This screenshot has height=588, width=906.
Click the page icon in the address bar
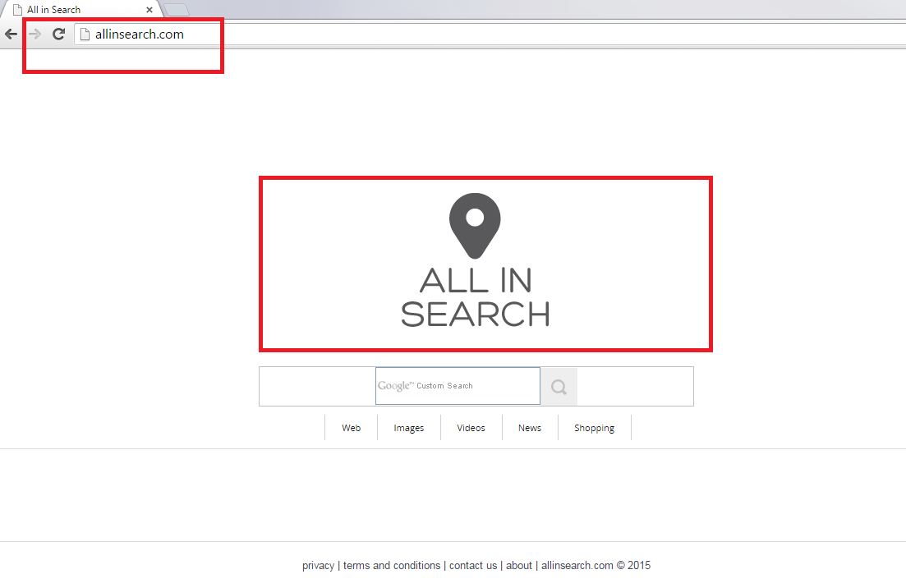pyautogui.click(x=84, y=34)
